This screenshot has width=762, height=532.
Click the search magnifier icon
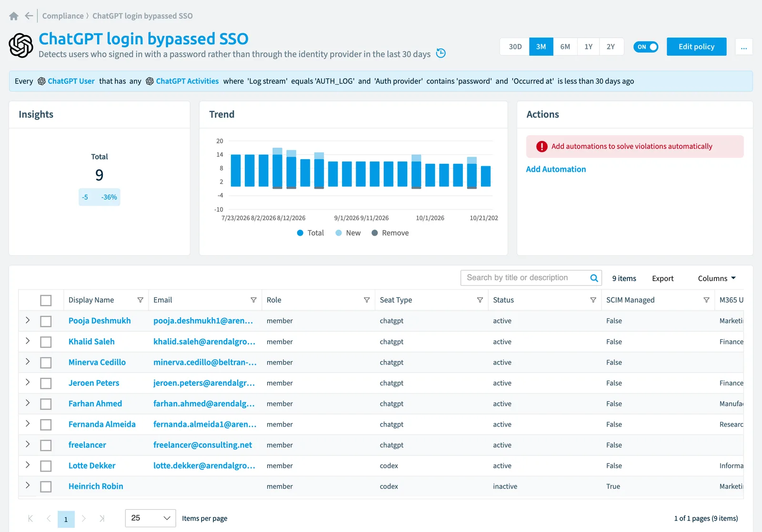594,278
